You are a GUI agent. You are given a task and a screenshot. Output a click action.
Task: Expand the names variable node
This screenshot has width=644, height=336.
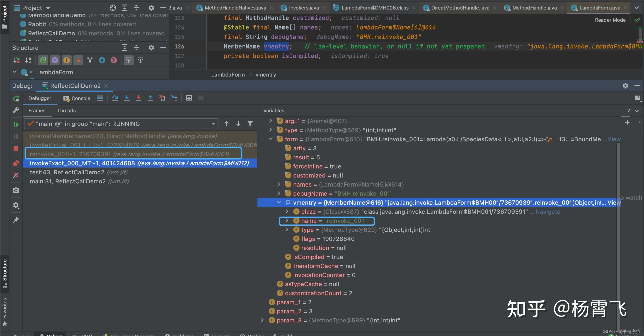279,184
